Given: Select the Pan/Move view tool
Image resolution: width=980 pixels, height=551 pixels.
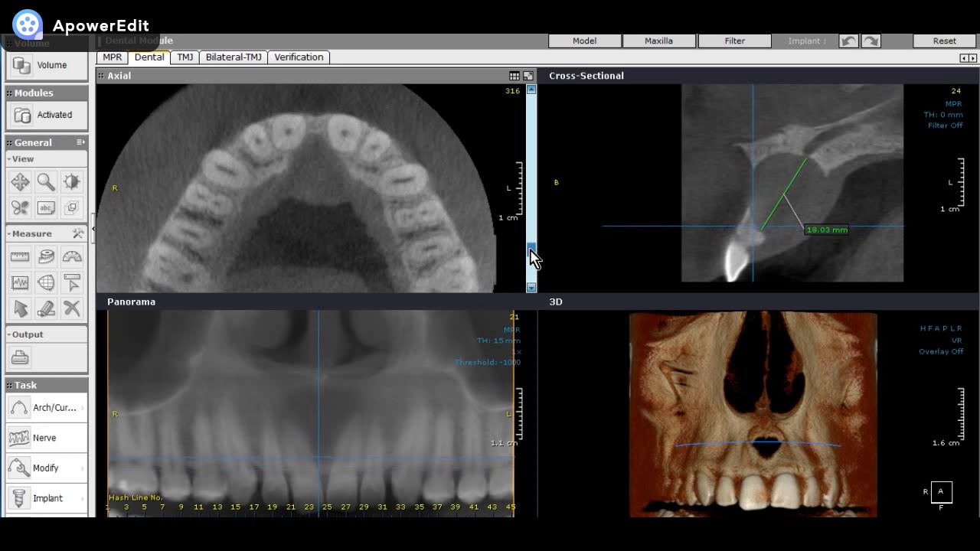Looking at the screenshot, I should click(20, 182).
